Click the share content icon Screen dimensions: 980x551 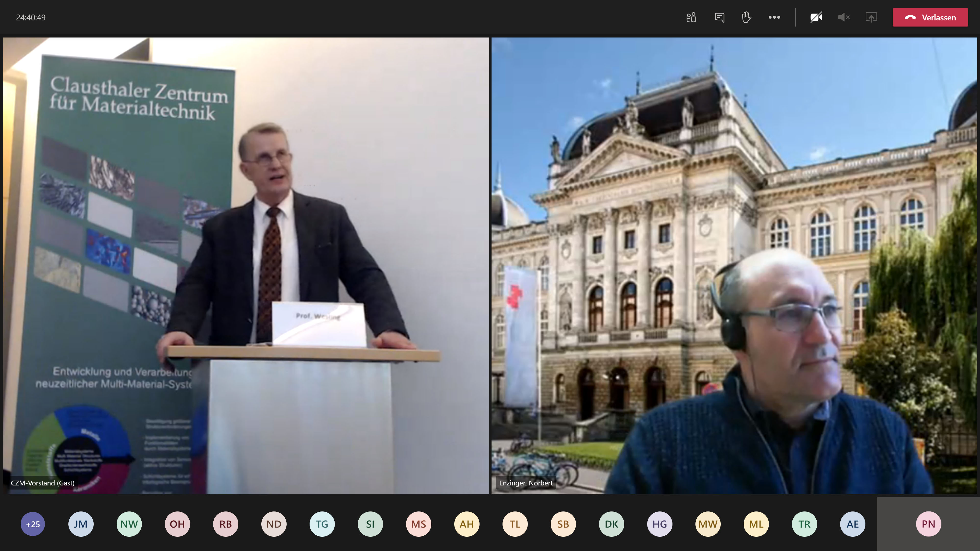[x=871, y=18]
